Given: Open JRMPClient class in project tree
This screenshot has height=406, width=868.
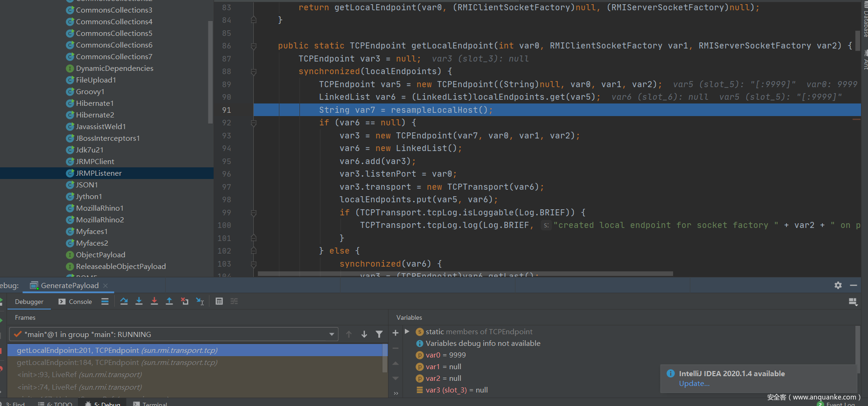Looking at the screenshot, I should tap(95, 161).
